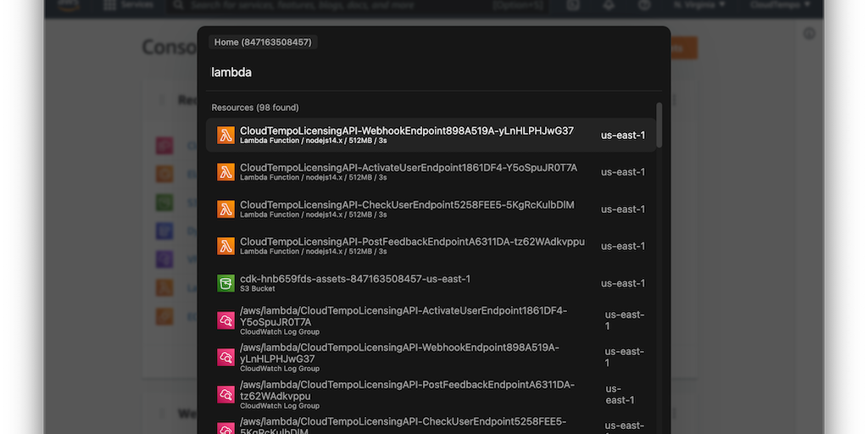This screenshot has height=434, width=868.
Task: Open the Services menu in AWS header
Action: point(129,5)
